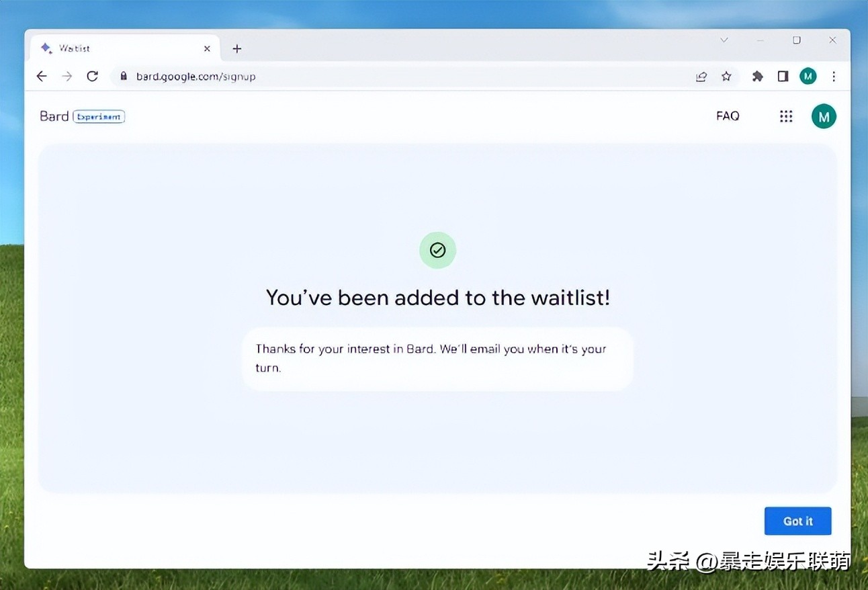Click the lock icon beside the URL
This screenshot has width=868, height=590.
click(x=124, y=76)
